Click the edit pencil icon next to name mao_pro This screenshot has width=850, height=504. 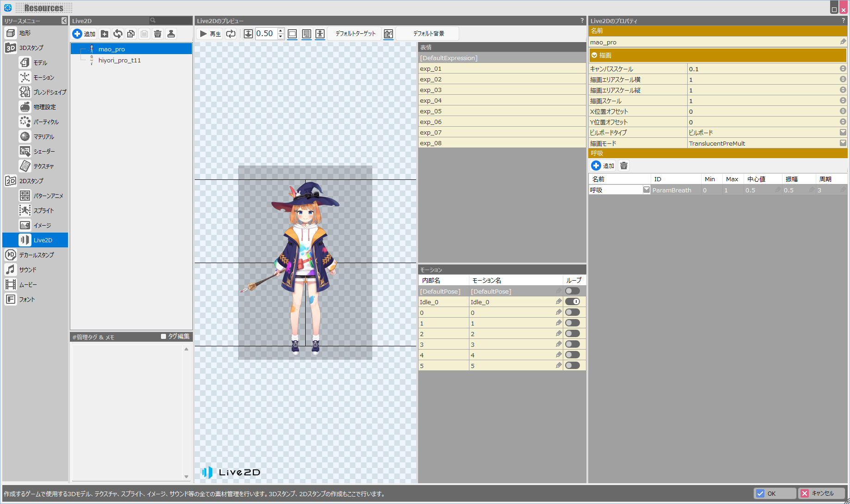(x=843, y=42)
